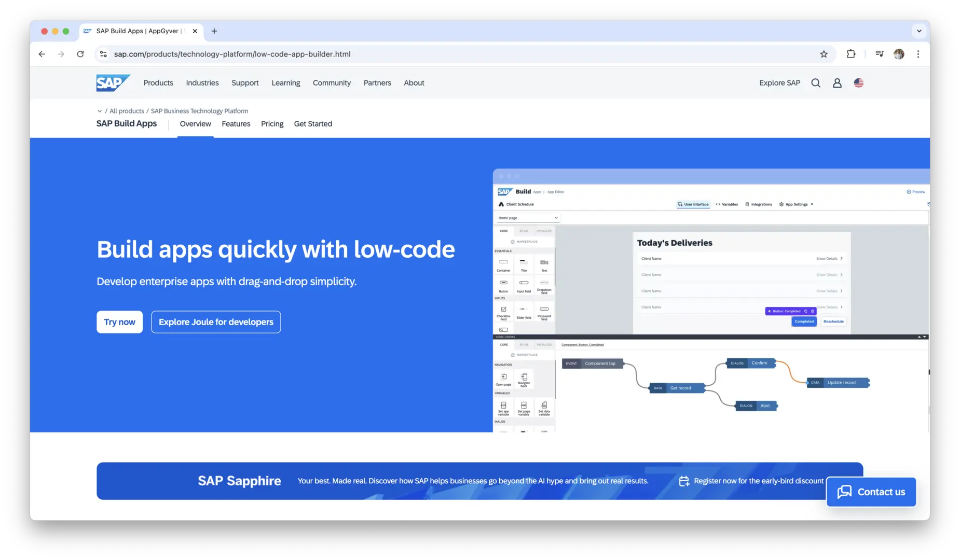This screenshot has width=960, height=560.
Task: Open the About menu
Action: (414, 83)
